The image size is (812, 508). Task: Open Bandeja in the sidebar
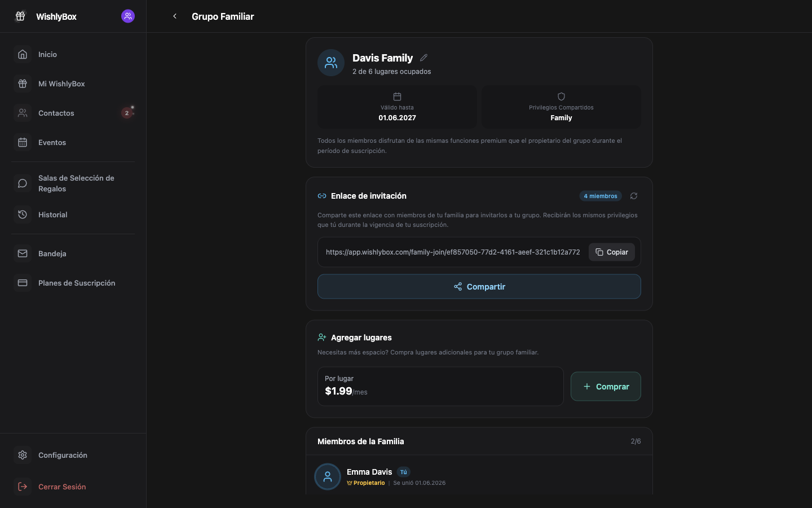click(x=73, y=253)
